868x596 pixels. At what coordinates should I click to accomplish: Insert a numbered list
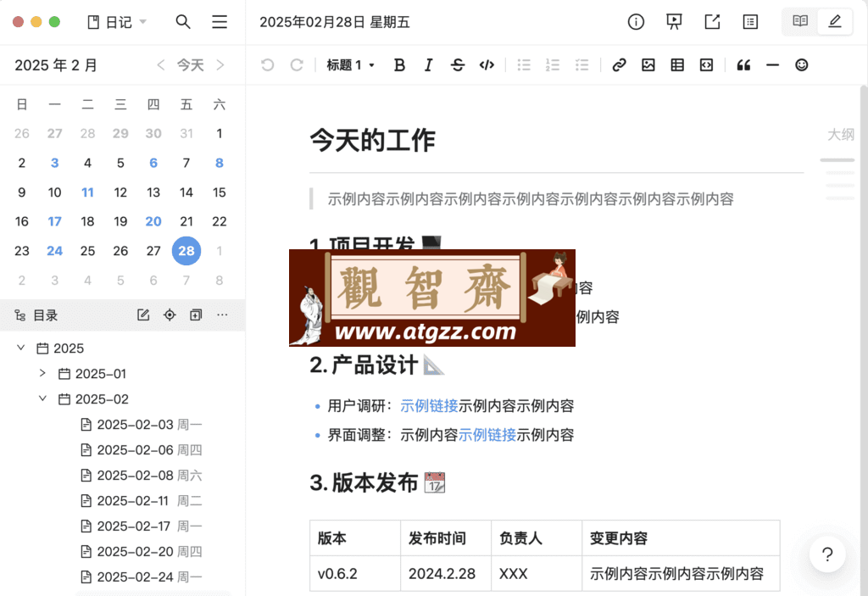tap(553, 64)
